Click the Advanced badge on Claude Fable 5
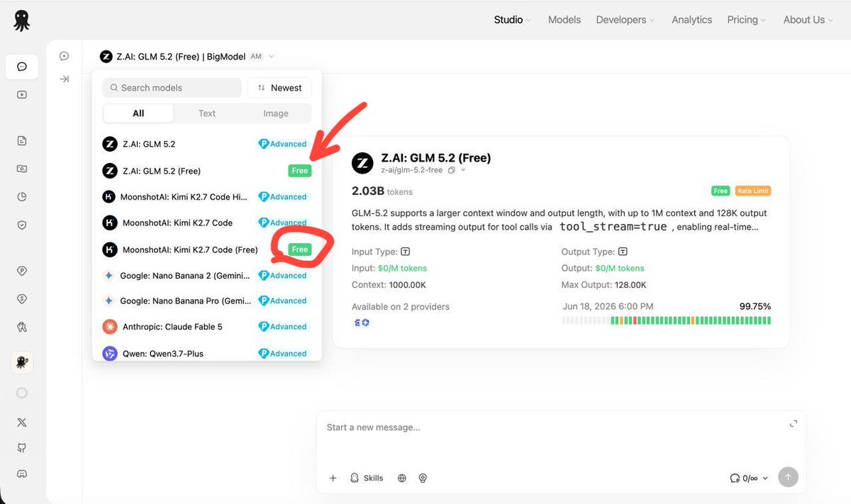The width and height of the screenshot is (851, 504). coord(282,327)
